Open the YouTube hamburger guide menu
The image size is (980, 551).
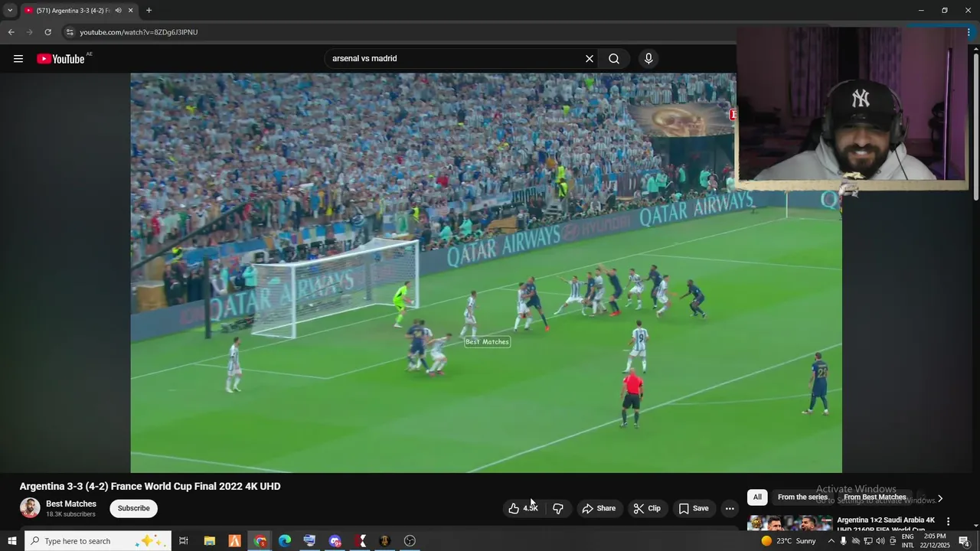click(18, 59)
